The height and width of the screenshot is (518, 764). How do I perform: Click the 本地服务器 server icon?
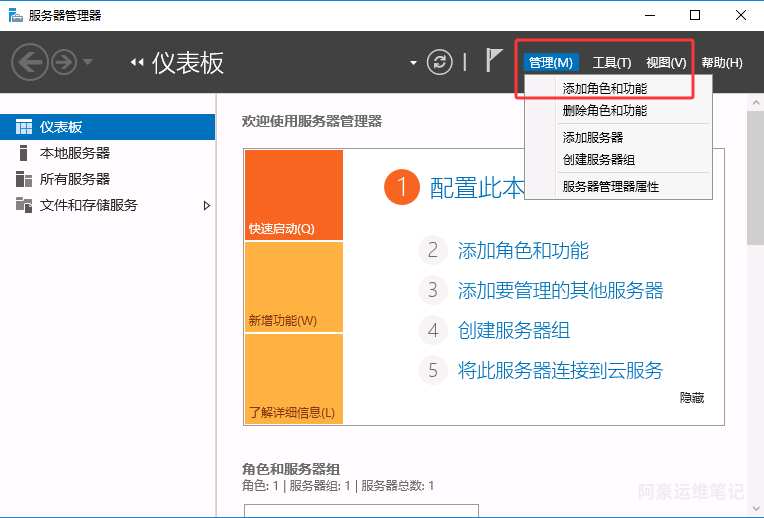[x=23, y=153]
